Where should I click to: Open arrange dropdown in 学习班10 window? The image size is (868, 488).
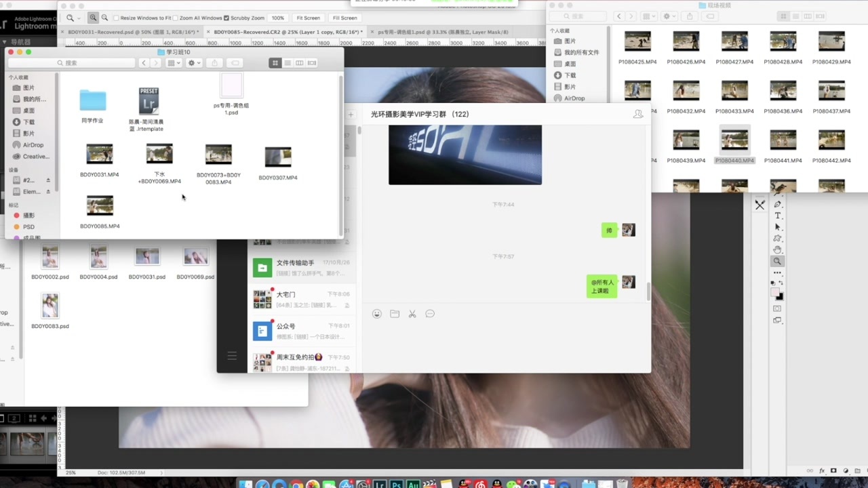point(174,62)
